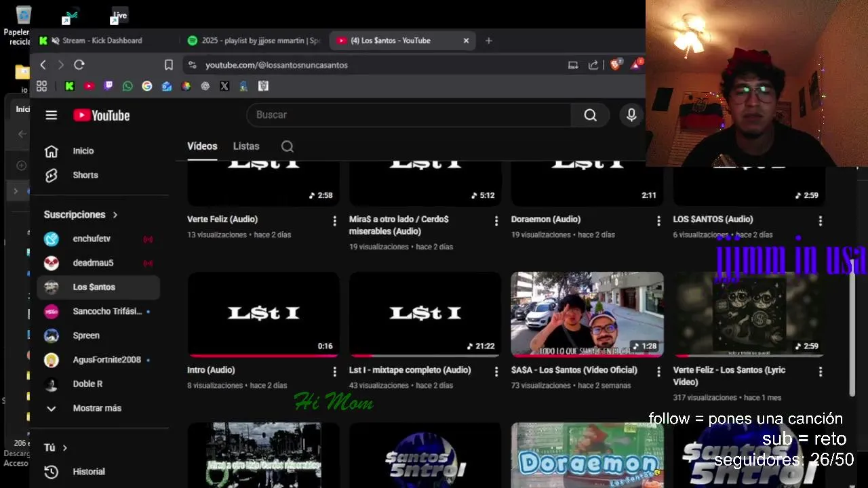Open options for $A$A video oficial
Screen dimensions: 868x488
pyautogui.click(x=658, y=372)
